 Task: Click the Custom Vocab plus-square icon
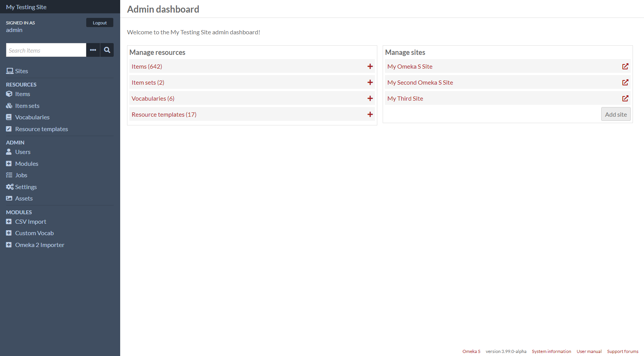click(9, 233)
